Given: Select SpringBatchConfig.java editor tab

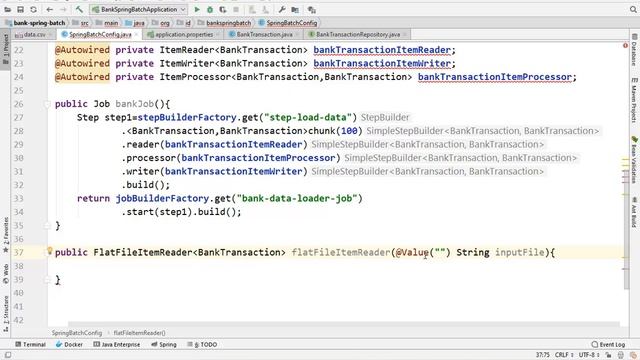Looking at the screenshot, I should tap(100, 35).
